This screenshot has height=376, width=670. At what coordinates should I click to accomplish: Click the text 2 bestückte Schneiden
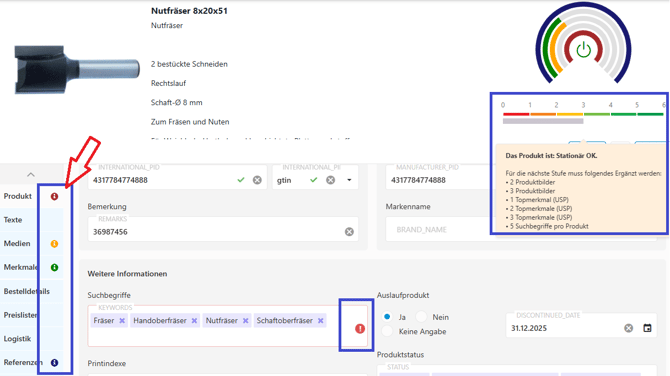coord(189,64)
